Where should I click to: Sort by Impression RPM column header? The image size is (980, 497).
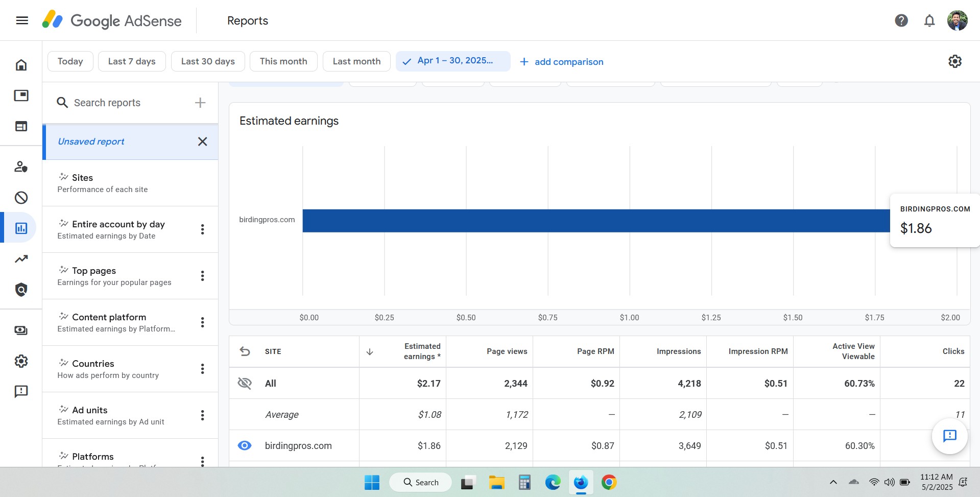pyautogui.click(x=758, y=351)
